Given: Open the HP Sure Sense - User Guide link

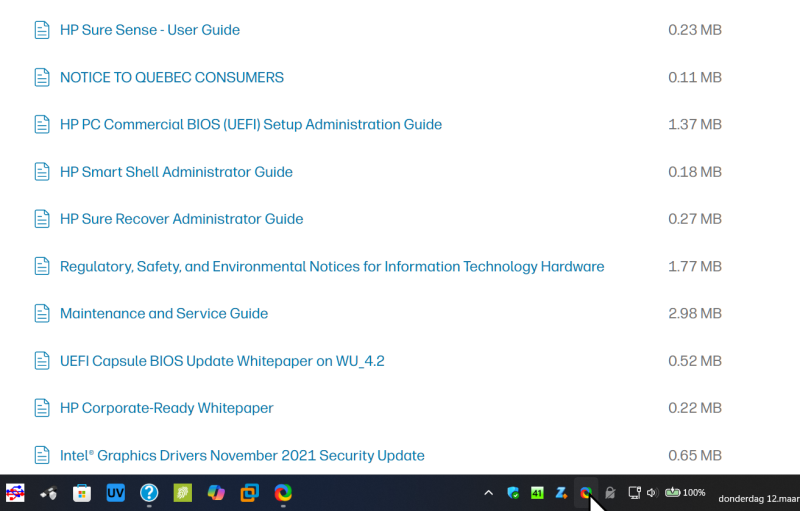Looking at the screenshot, I should 149,30.
